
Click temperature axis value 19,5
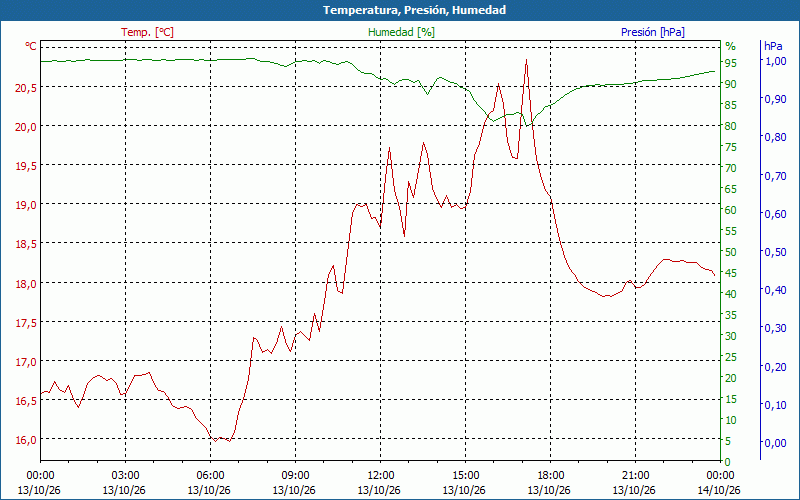[26, 166]
